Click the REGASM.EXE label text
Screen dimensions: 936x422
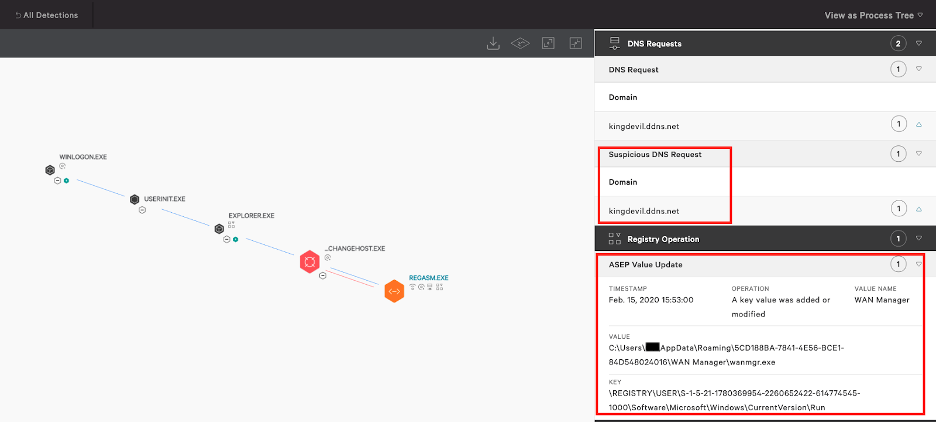point(428,277)
